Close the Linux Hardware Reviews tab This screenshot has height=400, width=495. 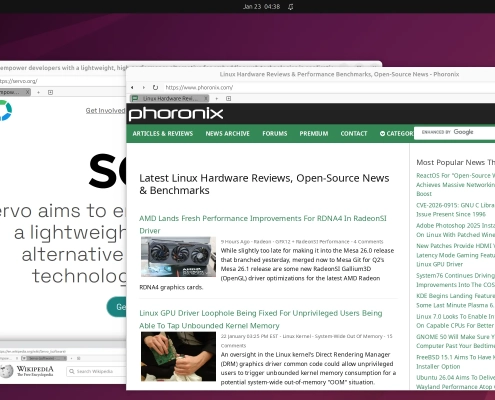point(206,98)
